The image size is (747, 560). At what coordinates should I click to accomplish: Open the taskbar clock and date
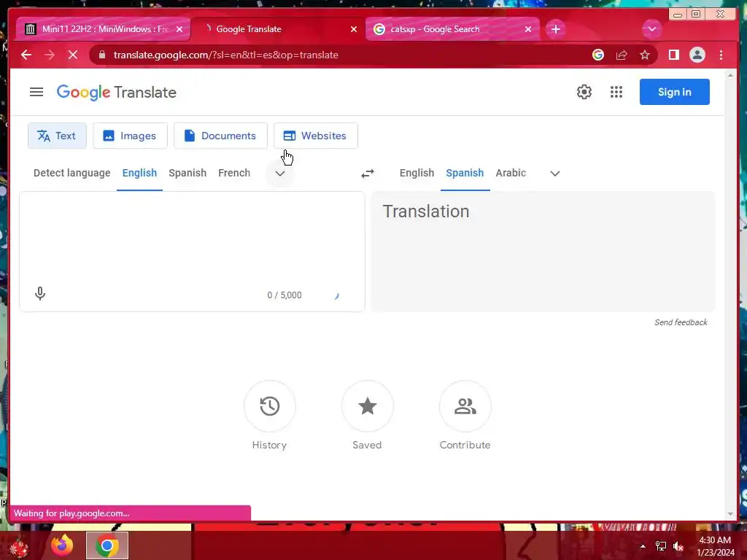[715, 546]
